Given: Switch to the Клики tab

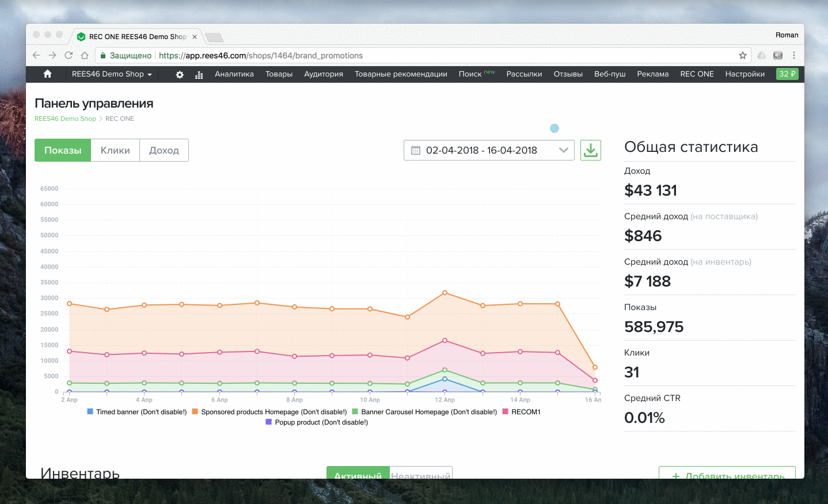Looking at the screenshot, I should point(115,150).
